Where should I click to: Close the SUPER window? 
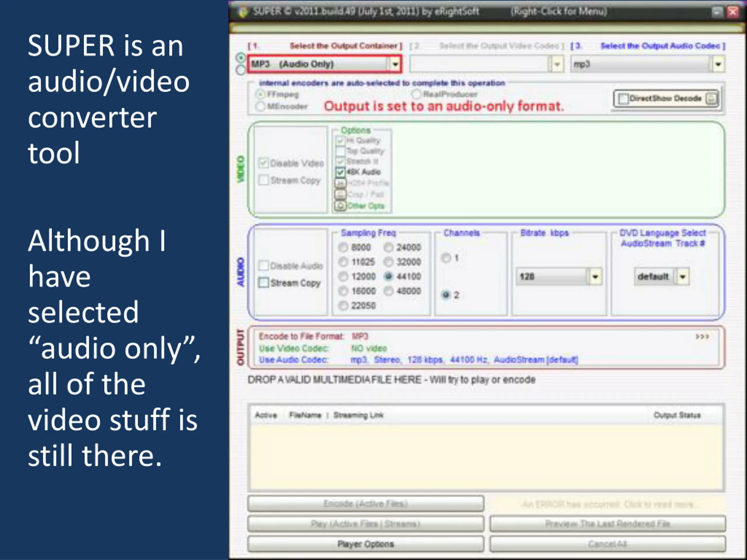733,12
